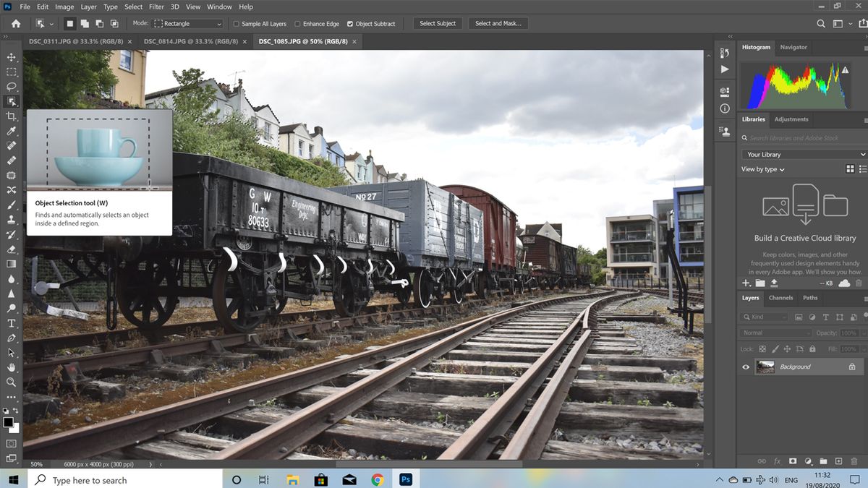The width and height of the screenshot is (868, 488).
Task: Select the Zoom tool
Action: point(11,382)
